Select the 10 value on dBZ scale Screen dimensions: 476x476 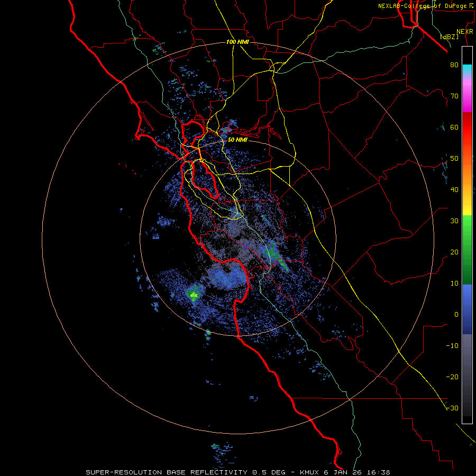tap(454, 283)
